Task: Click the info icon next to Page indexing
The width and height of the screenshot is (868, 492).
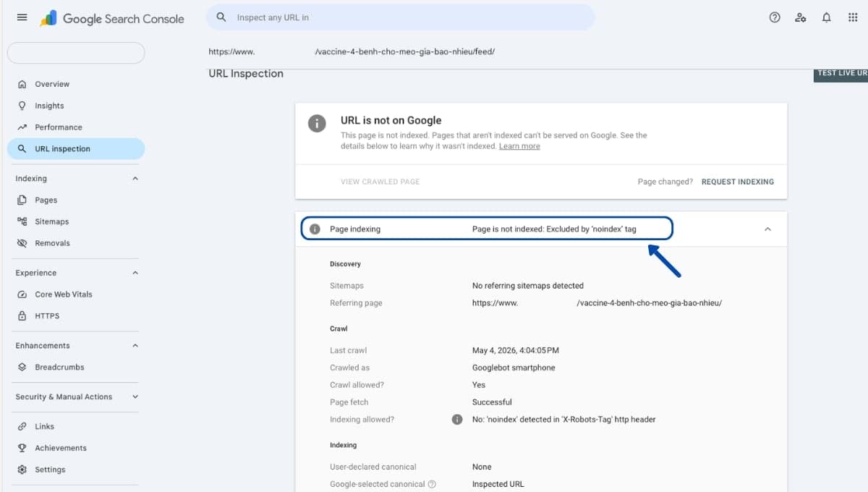Action: click(x=314, y=229)
